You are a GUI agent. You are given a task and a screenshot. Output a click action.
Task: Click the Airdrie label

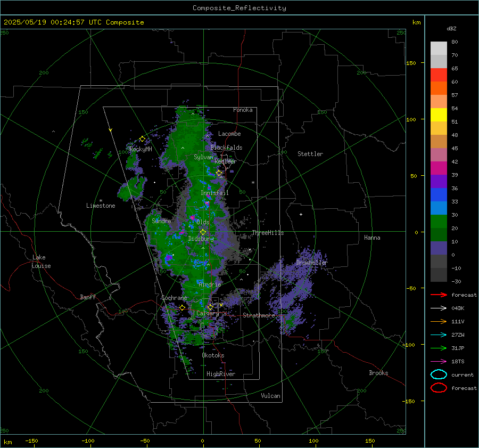click(x=210, y=284)
